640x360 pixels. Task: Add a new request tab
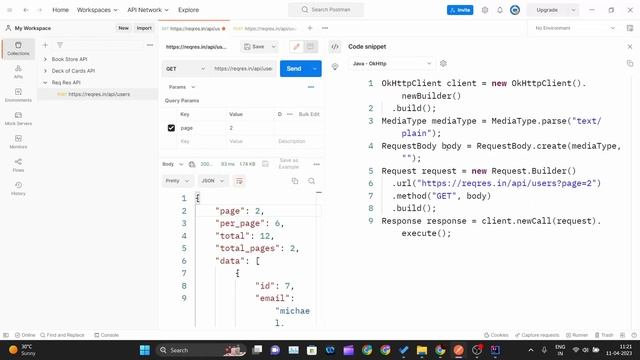click(310, 28)
